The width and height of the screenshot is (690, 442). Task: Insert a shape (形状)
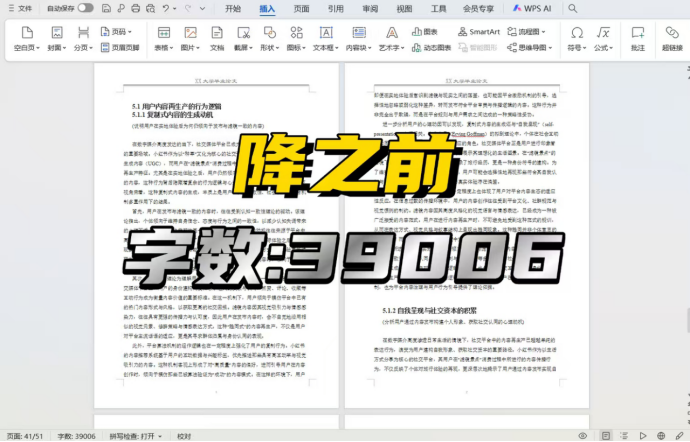[269, 38]
